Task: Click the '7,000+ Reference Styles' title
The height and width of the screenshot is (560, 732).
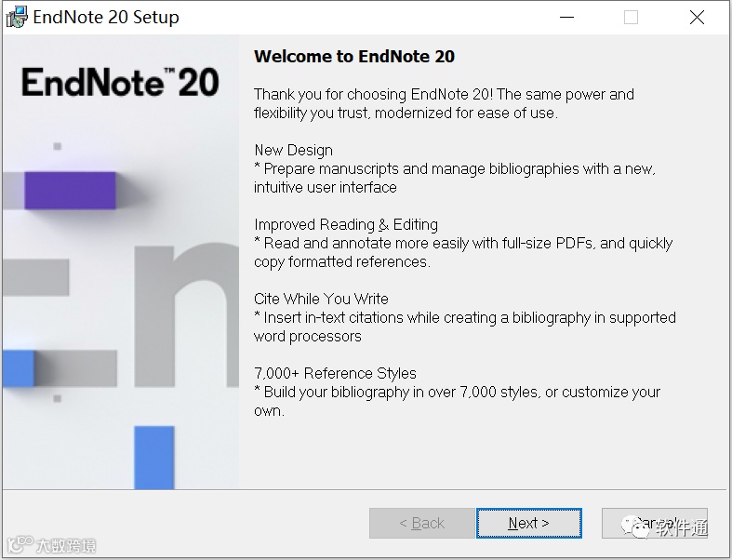Action: coord(335,374)
